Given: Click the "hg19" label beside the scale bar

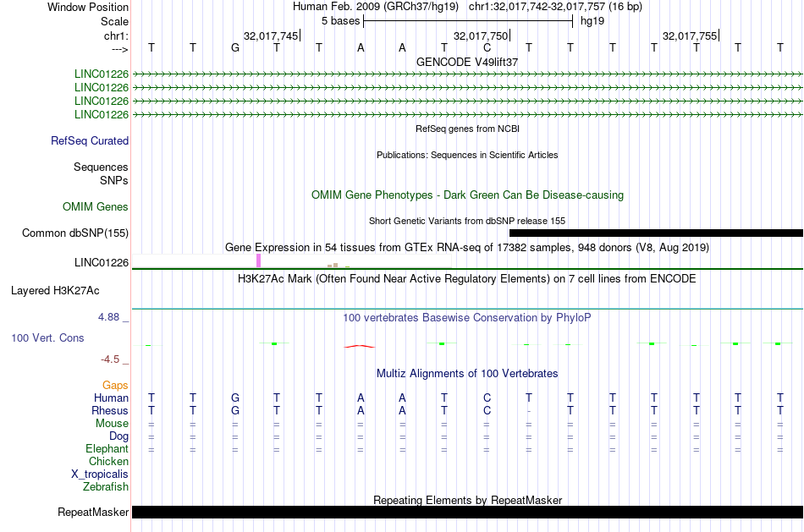Looking at the screenshot, I should coord(592,21).
